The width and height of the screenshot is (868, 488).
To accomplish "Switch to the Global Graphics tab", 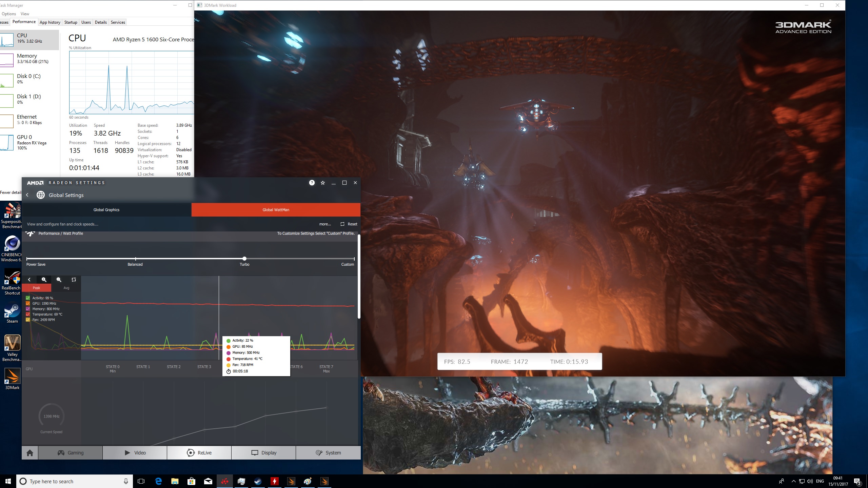I will (x=106, y=210).
